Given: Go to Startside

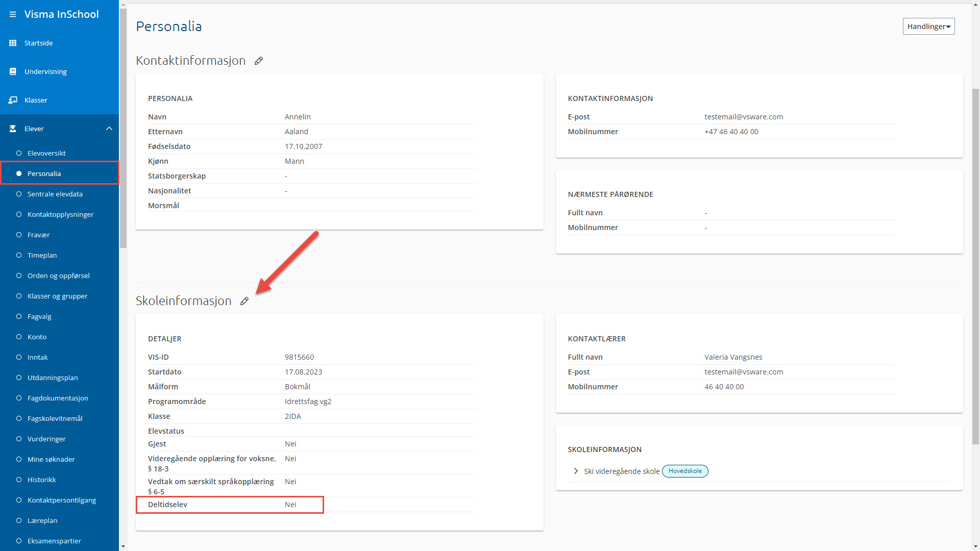Looking at the screenshot, I should coord(39,43).
